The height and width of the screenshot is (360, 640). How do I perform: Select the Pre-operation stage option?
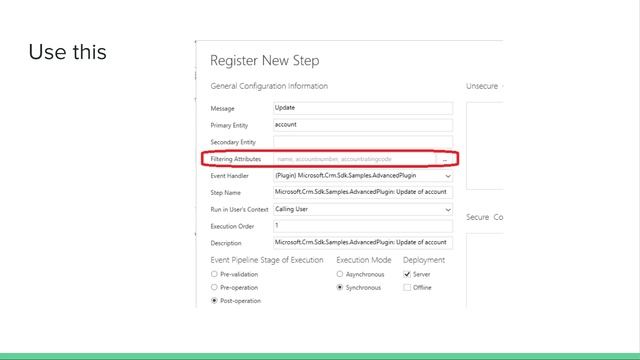pyautogui.click(x=214, y=287)
